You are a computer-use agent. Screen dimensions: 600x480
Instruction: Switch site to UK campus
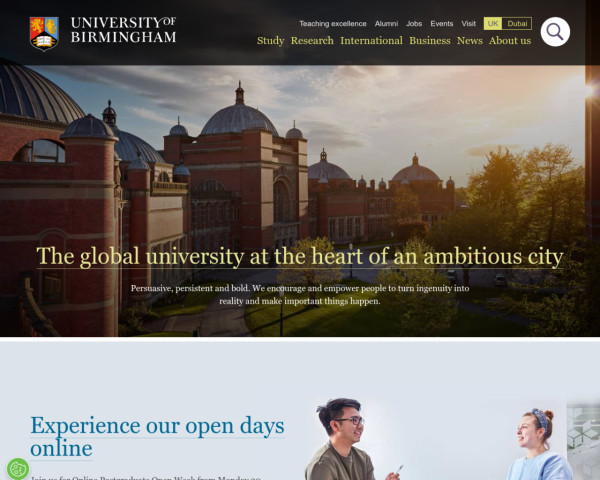(493, 24)
